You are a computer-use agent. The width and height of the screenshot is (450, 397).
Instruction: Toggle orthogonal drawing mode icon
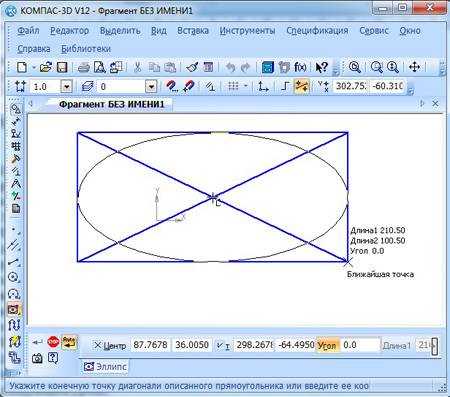tap(284, 86)
